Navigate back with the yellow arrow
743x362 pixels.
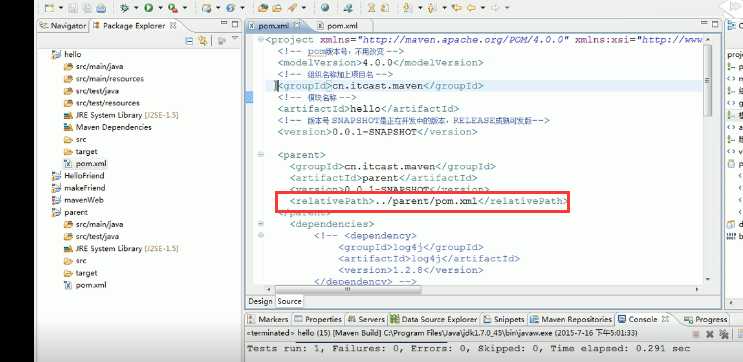(x=471, y=8)
